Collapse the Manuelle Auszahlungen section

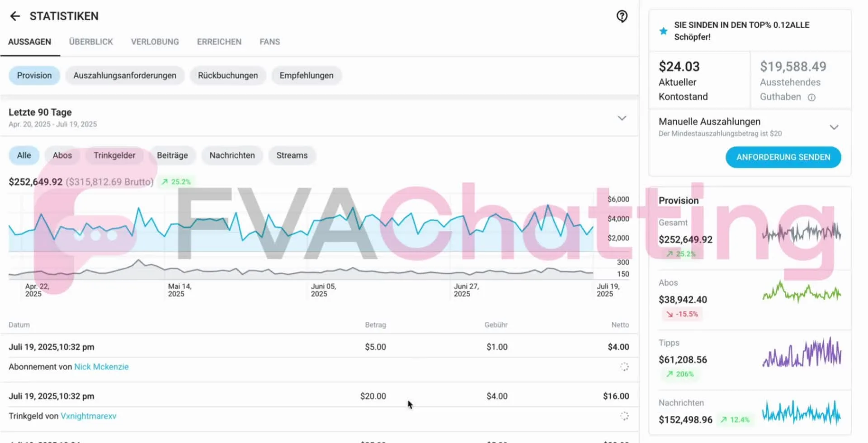click(x=834, y=127)
